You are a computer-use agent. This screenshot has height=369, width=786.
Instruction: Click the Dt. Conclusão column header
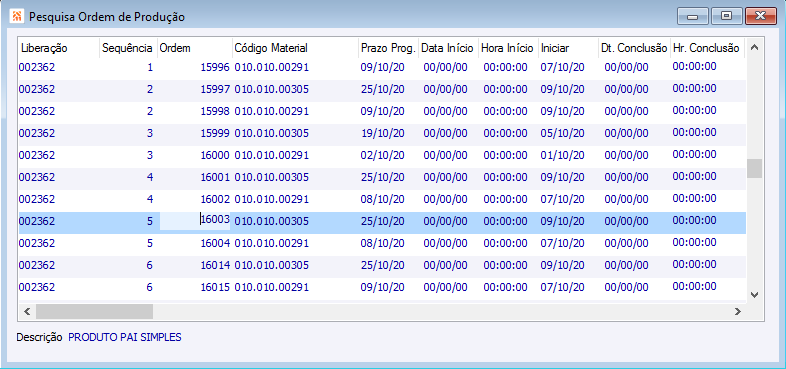[x=634, y=48]
